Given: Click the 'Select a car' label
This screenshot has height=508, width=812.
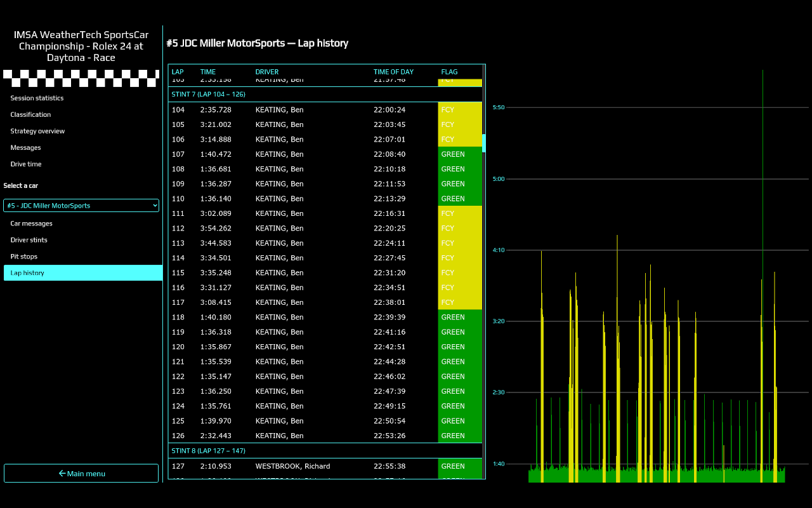Looking at the screenshot, I should click(x=21, y=185).
